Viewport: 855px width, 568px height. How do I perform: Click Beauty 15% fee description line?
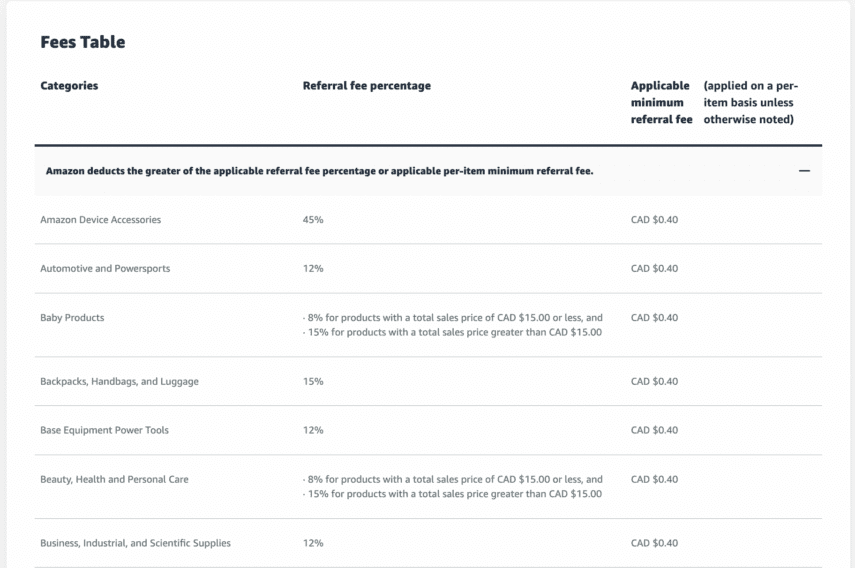click(x=452, y=494)
